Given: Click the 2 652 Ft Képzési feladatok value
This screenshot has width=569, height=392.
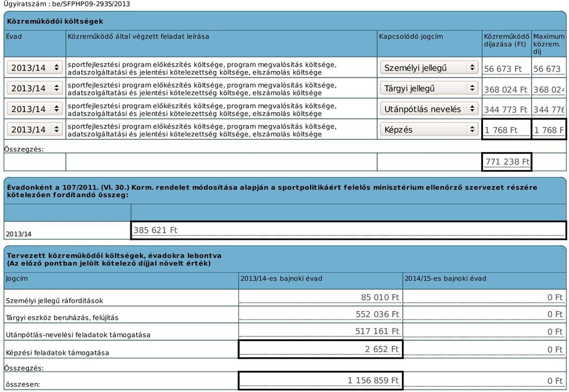Looking at the screenshot, I should [x=321, y=349].
